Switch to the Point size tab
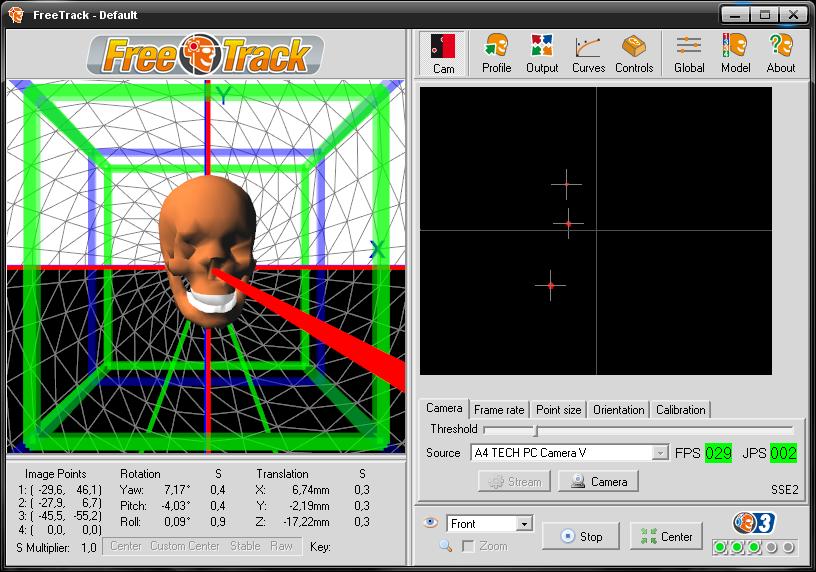 pos(558,410)
